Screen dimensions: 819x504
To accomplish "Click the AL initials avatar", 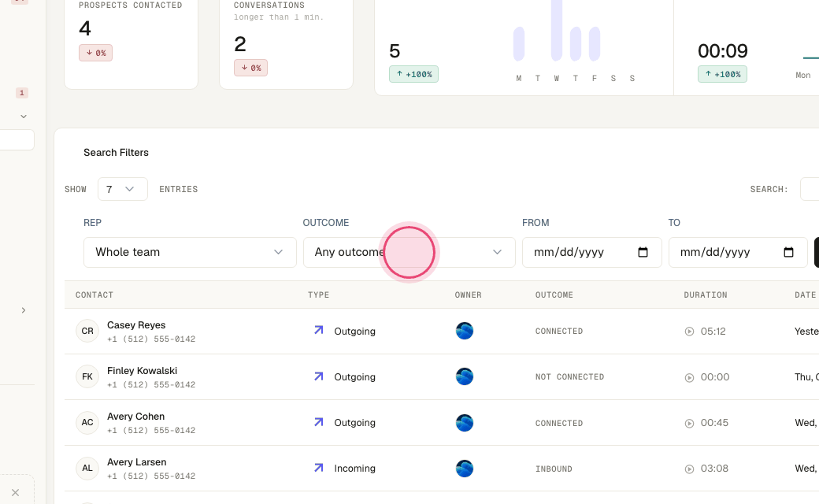I will [87, 468].
